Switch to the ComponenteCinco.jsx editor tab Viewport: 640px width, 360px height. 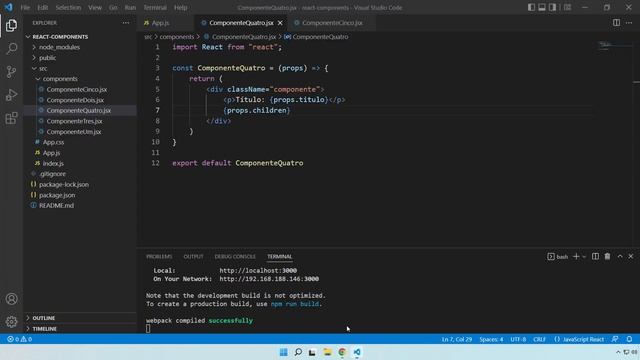point(332,23)
